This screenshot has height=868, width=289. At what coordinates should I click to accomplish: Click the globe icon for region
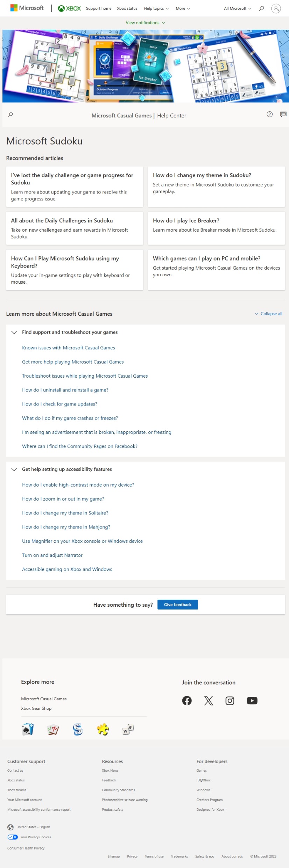pyautogui.click(x=10, y=827)
